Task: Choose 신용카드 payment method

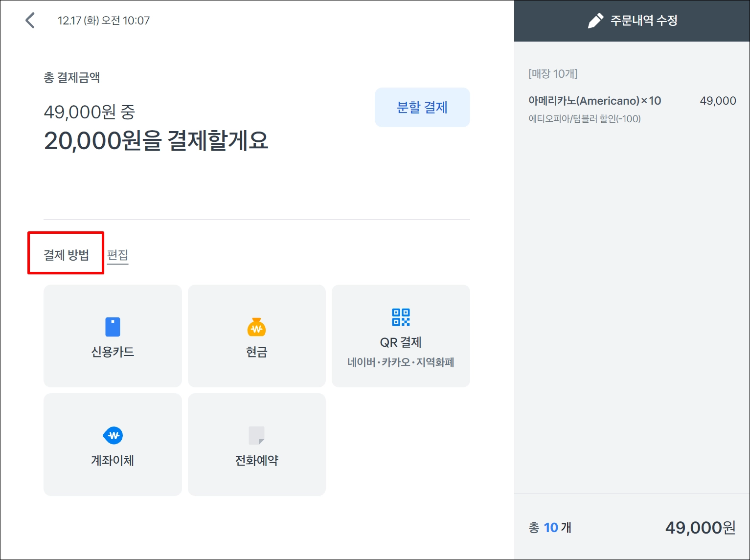Action: [x=113, y=336]
